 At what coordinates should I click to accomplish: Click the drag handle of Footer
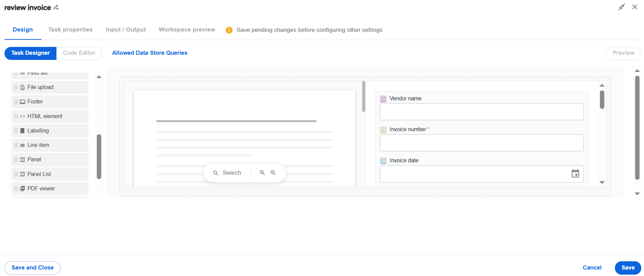tap(16, 102)
